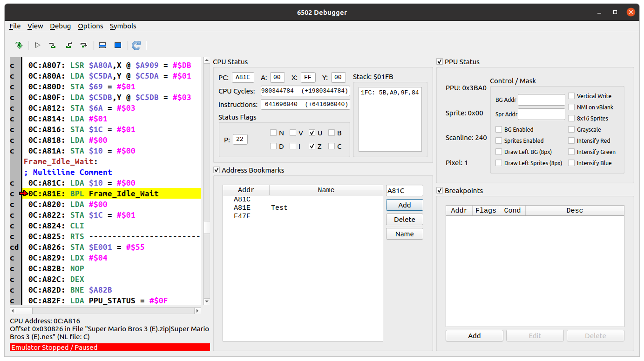Click the bookmark address field A81C
The height and width of the screenshot is (361, 644).
pyautogui.click(x=404, y=190)
